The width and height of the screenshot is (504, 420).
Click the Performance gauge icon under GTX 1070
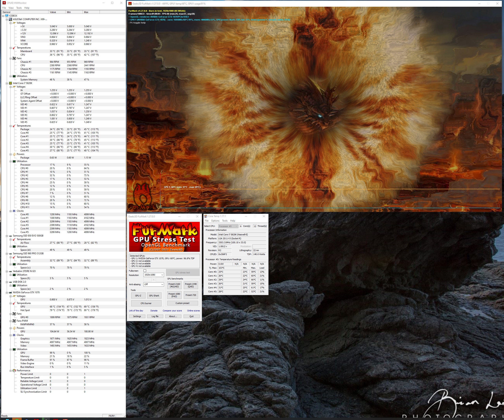pos(14,371)
